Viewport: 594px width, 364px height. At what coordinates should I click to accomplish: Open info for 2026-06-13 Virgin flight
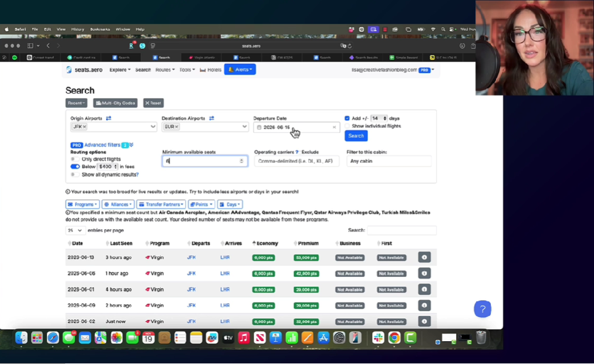[x=424, y=257]
